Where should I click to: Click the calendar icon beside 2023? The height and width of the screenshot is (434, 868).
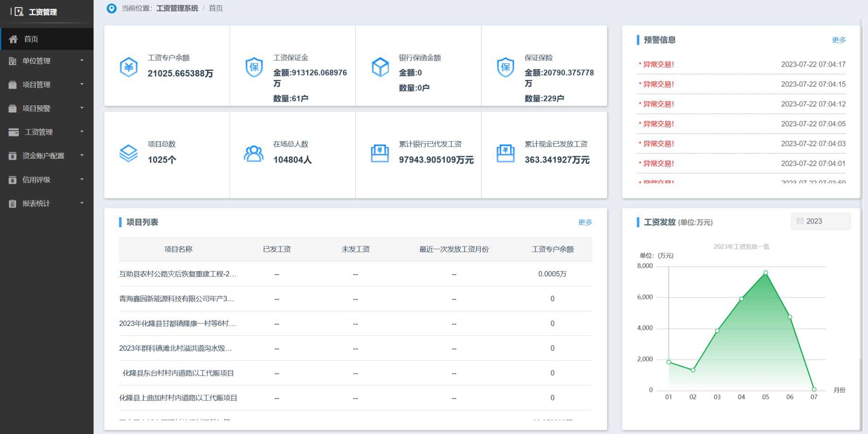tap(801, 221)
